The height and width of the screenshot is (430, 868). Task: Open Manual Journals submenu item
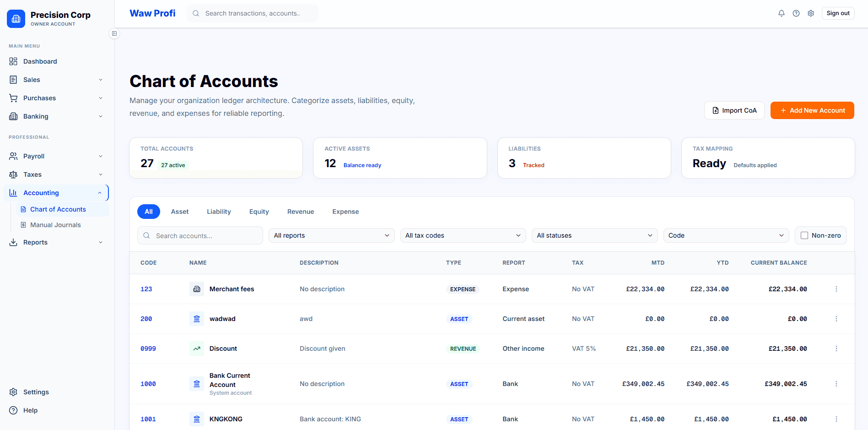point(63,225)
